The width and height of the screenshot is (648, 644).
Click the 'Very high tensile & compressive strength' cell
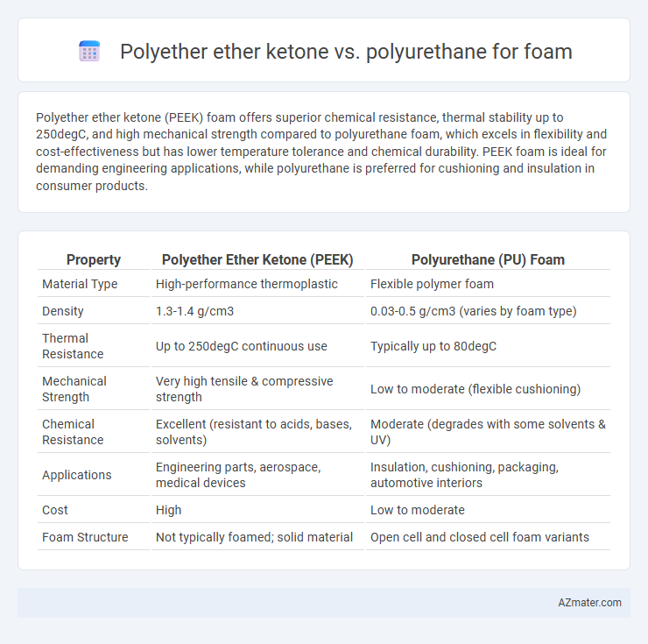[244, 389]
